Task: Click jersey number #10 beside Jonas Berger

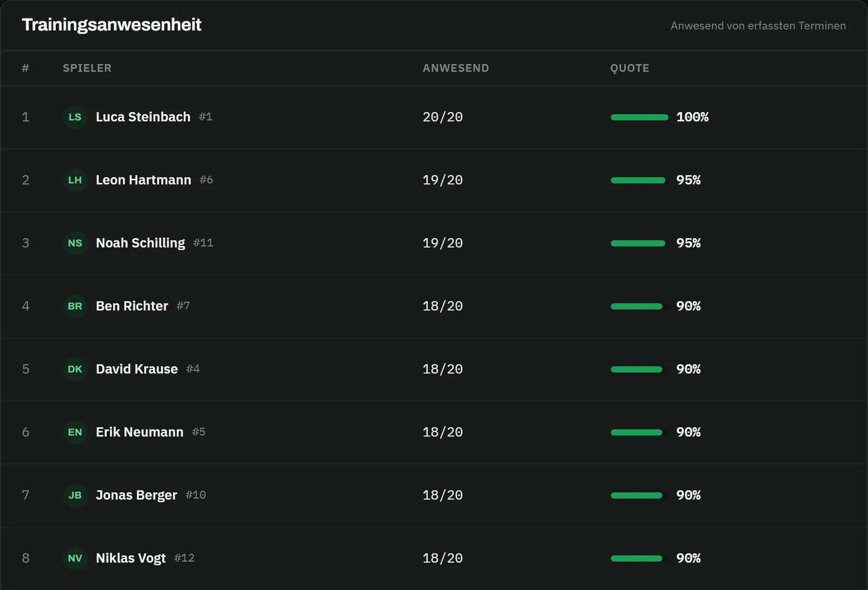Action: coord(196,495)
